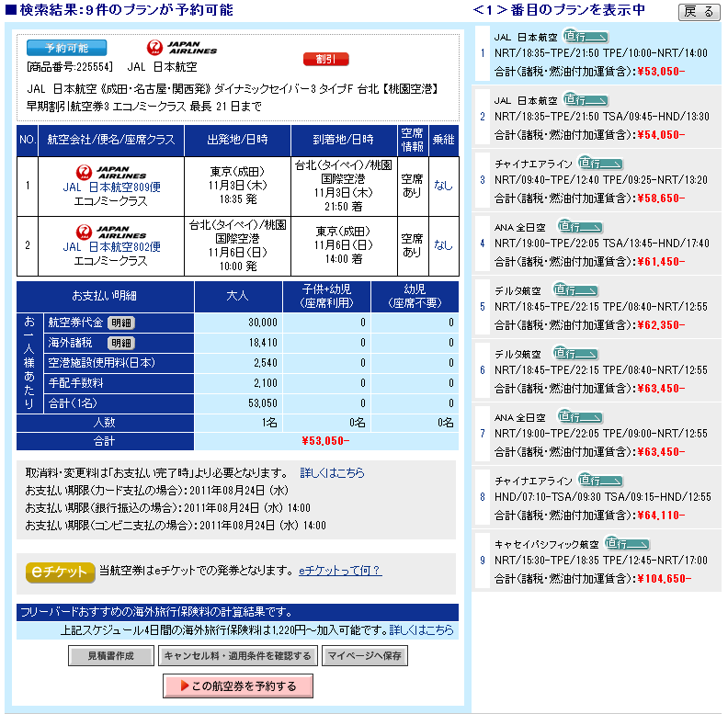This screenshot has width=728, height=714.
Task: Click the Japan Airlines logo in row 1
Action: click(111, 172)
